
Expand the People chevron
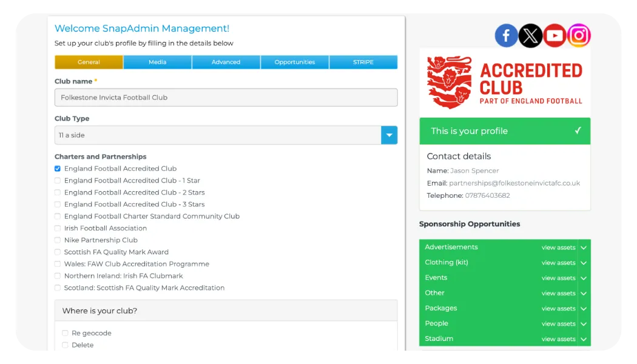click(584, 324)
